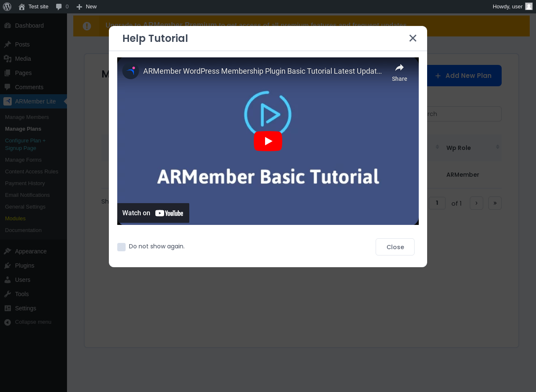The image size is (536, 392).
Task: Open Comments menu in sidebar
Action: pyautogui.click(x=33, y=87)
